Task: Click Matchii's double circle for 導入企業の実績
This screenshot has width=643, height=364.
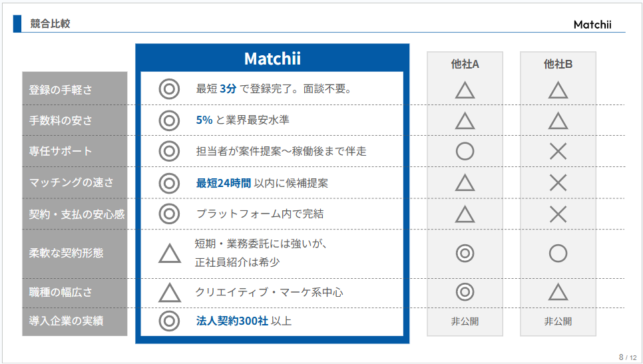Action: coord(169,321)
